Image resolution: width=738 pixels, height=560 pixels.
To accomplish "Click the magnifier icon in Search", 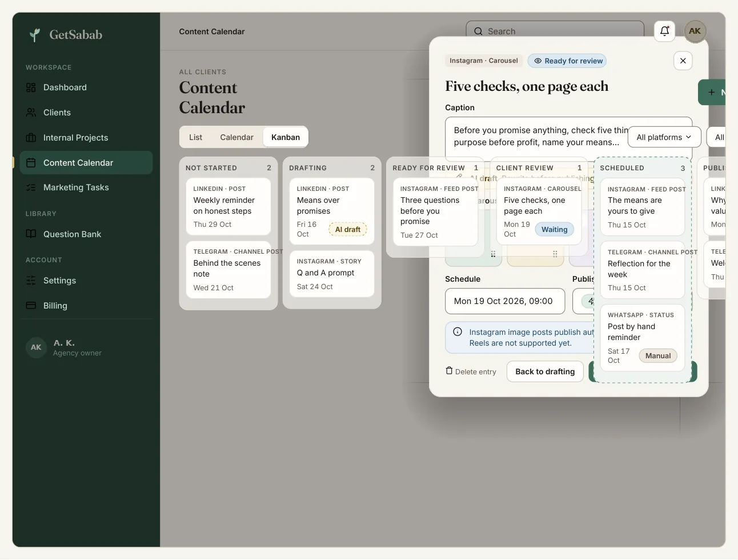I will [478, 31].
